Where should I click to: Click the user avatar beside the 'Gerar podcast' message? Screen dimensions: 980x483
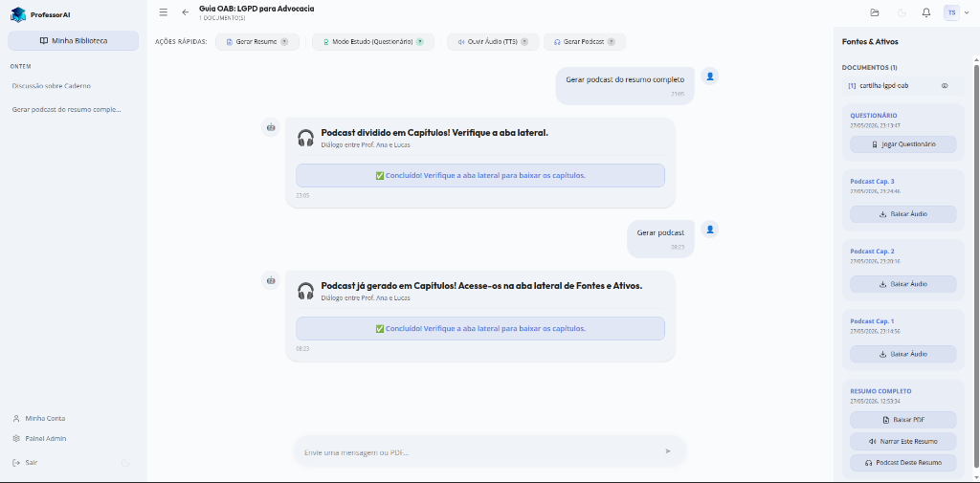709,230
